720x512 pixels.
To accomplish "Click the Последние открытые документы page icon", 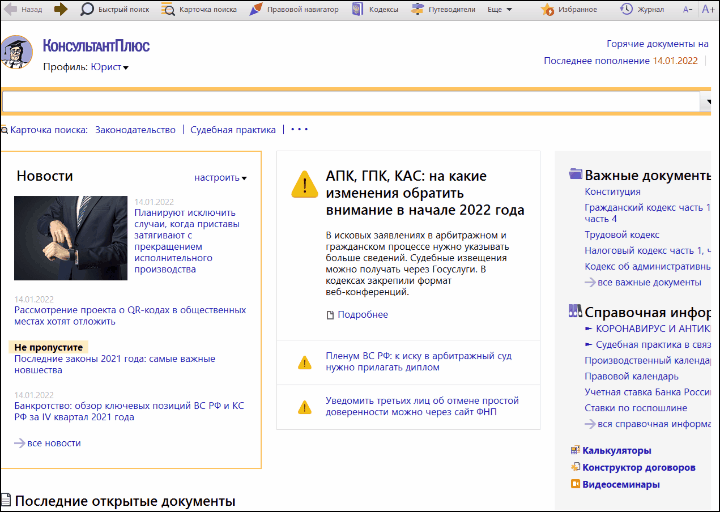I will [x=6, y=500].
